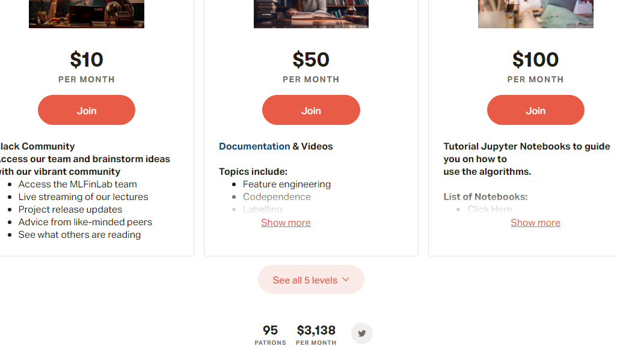Click the 95 patrons count

coord(270,330)
